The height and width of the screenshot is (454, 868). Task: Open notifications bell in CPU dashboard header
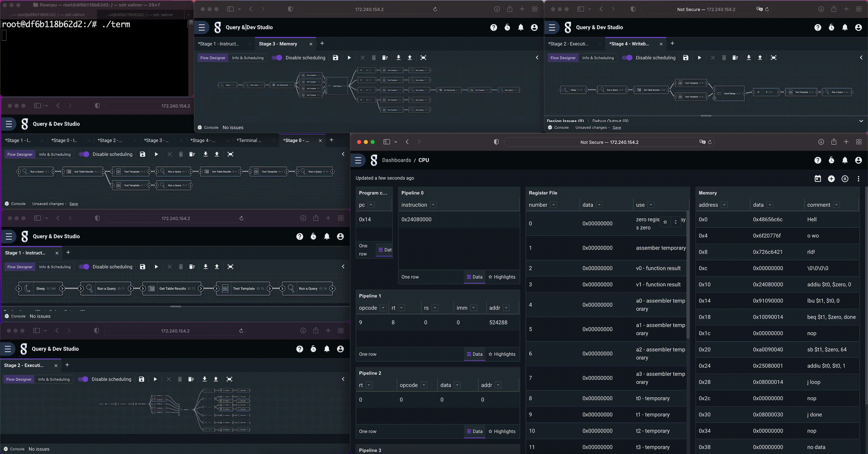[x=845, y=160]
